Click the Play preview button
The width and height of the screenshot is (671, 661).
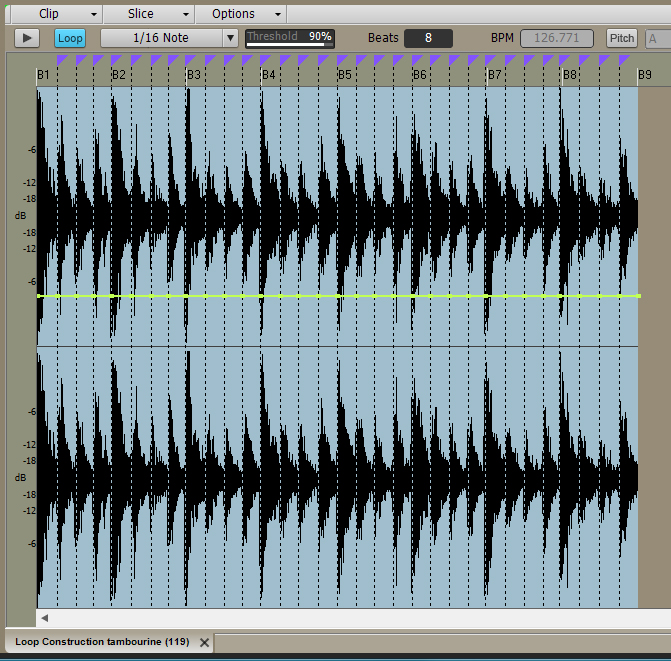(x=27, y=38)
